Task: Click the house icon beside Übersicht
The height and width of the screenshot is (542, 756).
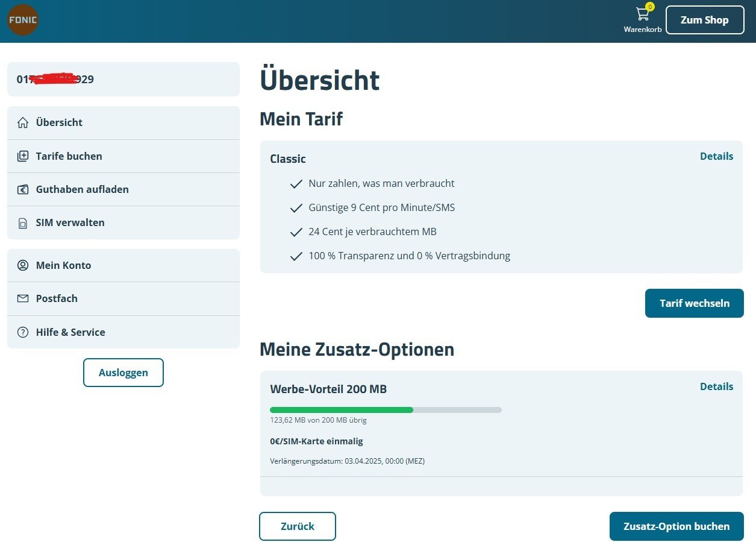Action: coord(23,123)
